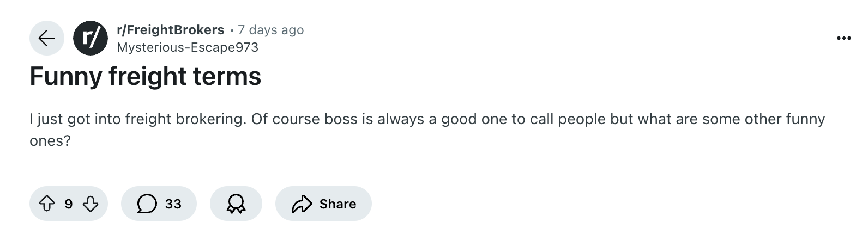Click the word "boss" in the post body

(341, 119)
